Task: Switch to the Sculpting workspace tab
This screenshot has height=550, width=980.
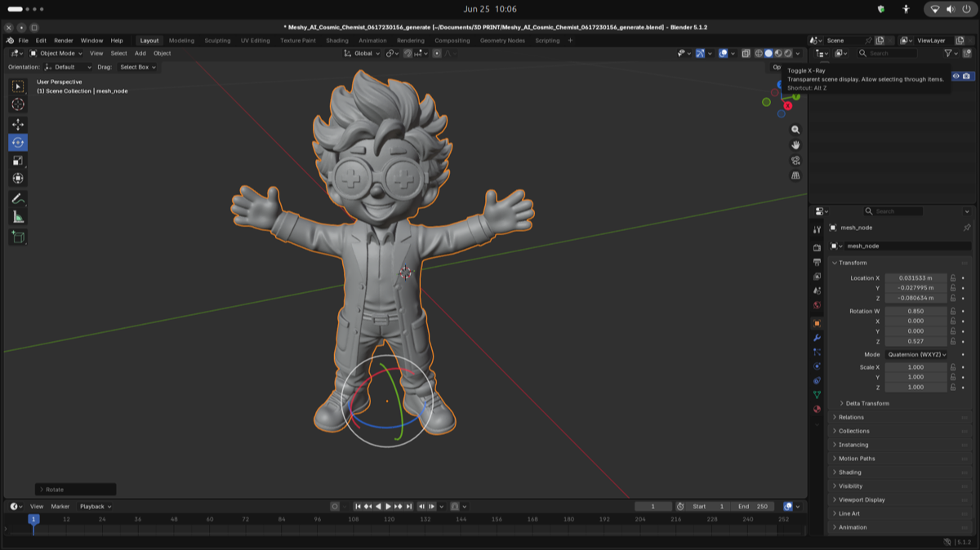Action: [x=217, y=40]
